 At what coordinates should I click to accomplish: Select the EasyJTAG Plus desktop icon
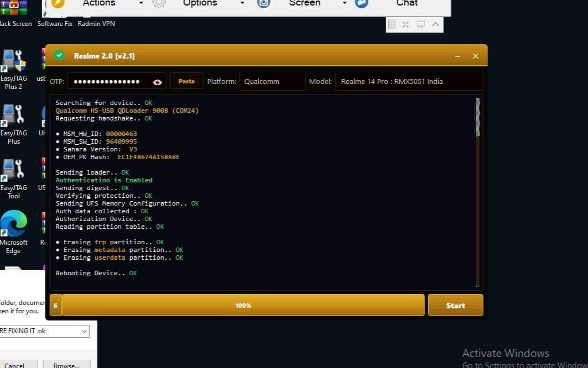click(x=13, y=125)
